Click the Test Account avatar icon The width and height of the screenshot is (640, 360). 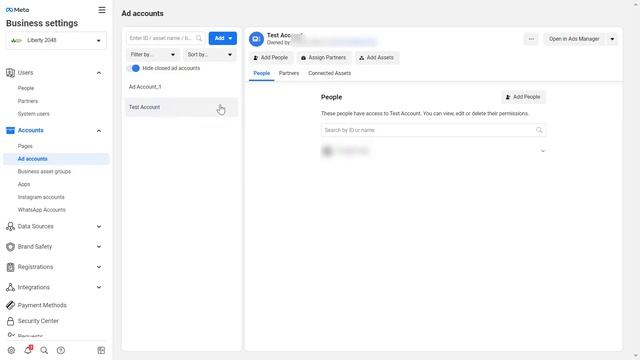click(256, 39)
